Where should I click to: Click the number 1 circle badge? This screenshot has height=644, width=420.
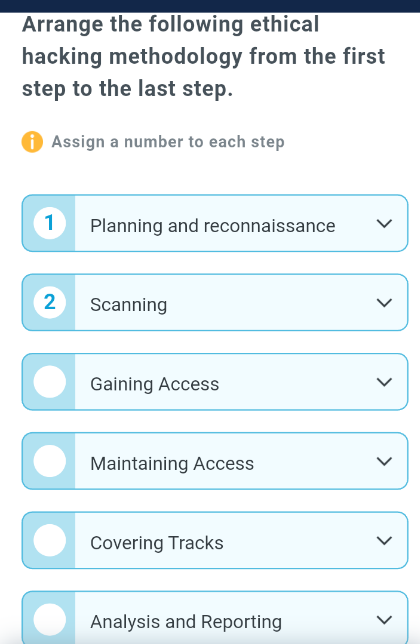point(50,223)
